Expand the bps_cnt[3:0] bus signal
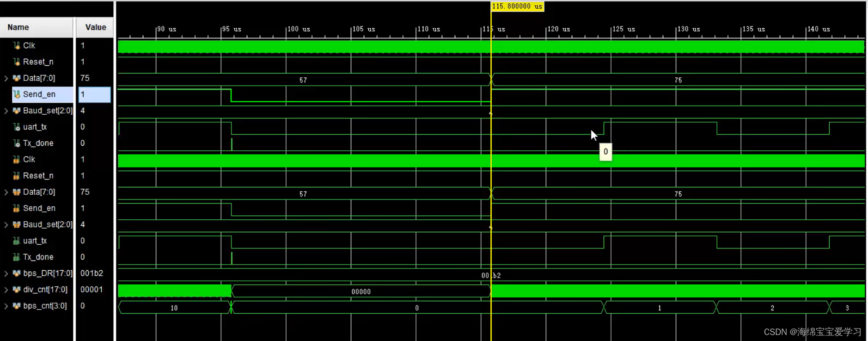This screenshot has width=868, height=341. coord(6,306)
